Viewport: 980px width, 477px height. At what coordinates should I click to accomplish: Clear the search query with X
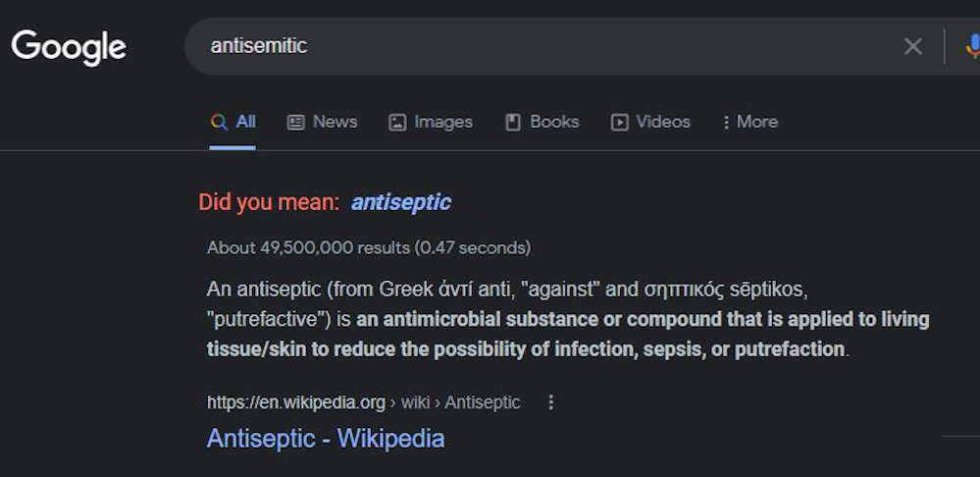[912, 46]
